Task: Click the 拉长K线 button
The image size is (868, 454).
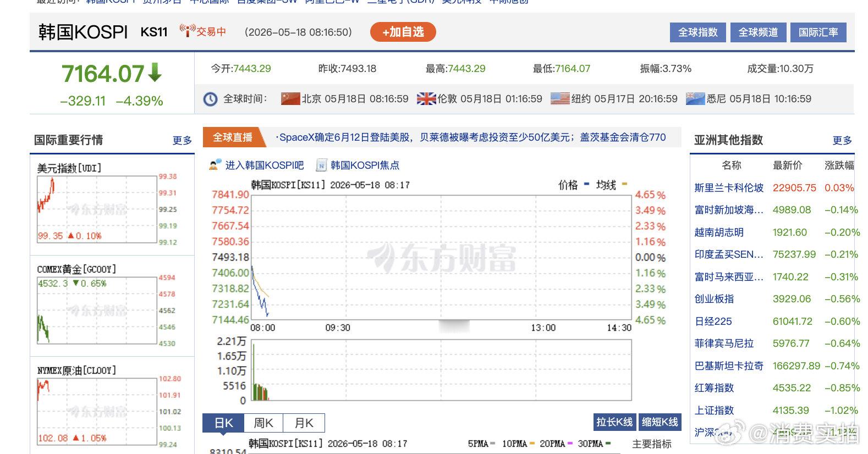Action: pyautogui.click(x=614, y=422)
